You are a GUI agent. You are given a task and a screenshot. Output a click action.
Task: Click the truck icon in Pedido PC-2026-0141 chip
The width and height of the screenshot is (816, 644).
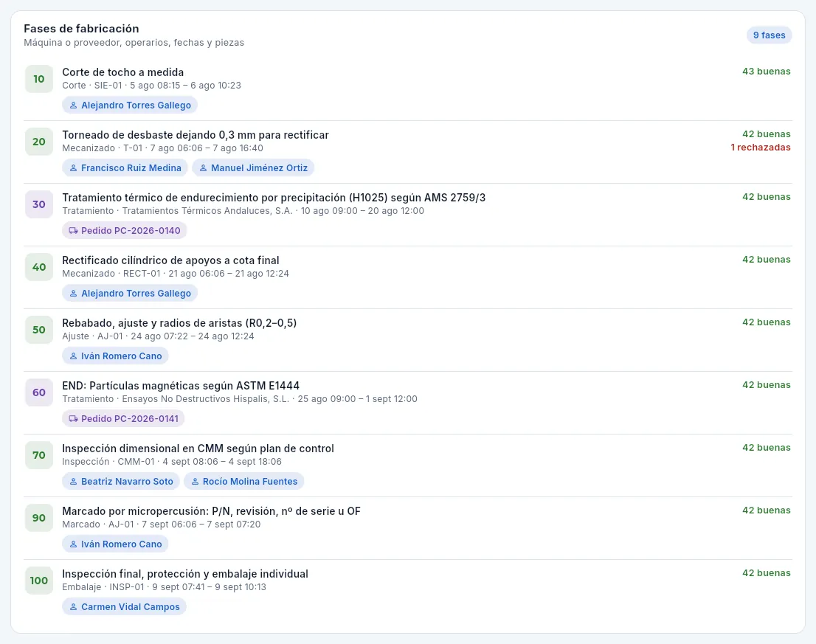[73, 419]
